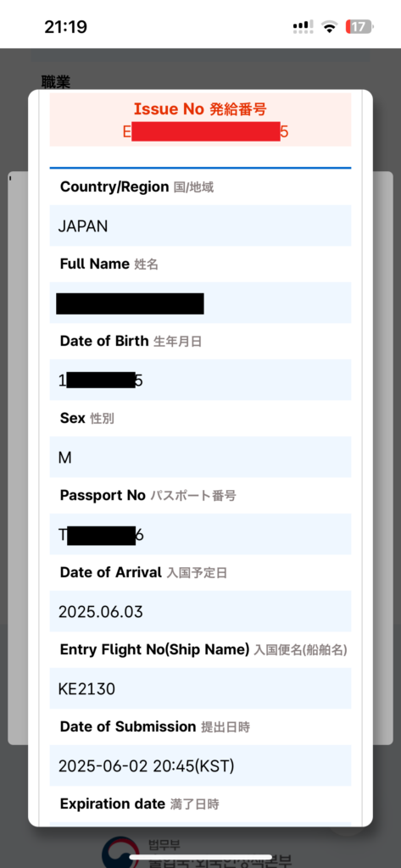The height and width of the screenshot is (868, 401).
Task: Select the Date of Birth value field
Action: [200, 380]
